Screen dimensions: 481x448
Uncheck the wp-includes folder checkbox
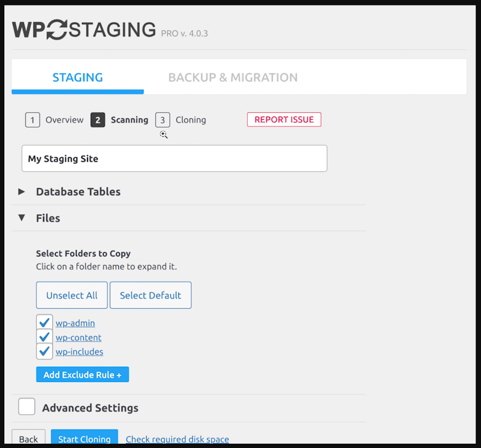44,351
